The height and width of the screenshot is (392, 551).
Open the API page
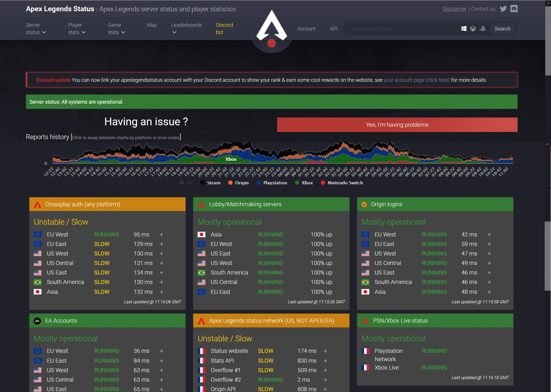click(334, 29)
